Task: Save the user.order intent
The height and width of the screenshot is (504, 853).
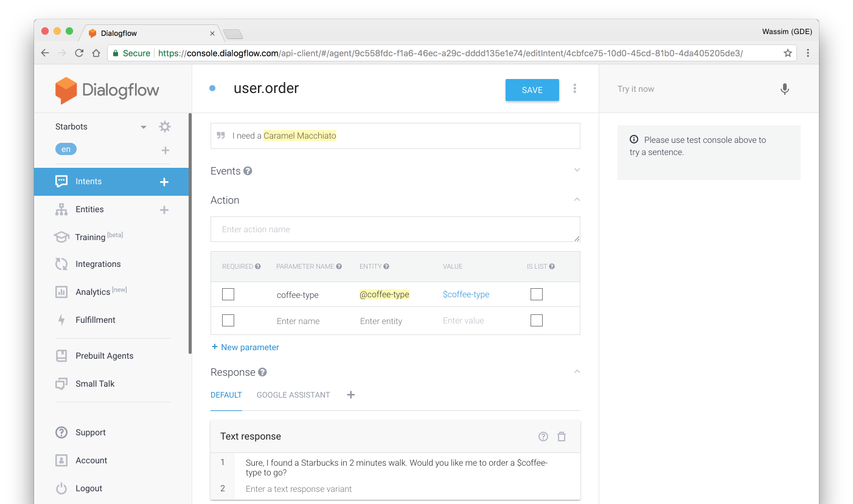Action: point(532,90)
